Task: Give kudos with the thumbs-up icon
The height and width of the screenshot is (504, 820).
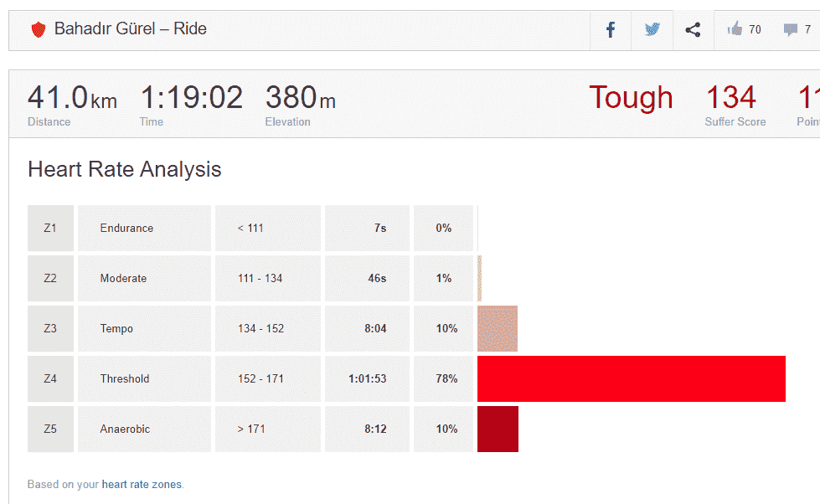Action: coord(735,30)
